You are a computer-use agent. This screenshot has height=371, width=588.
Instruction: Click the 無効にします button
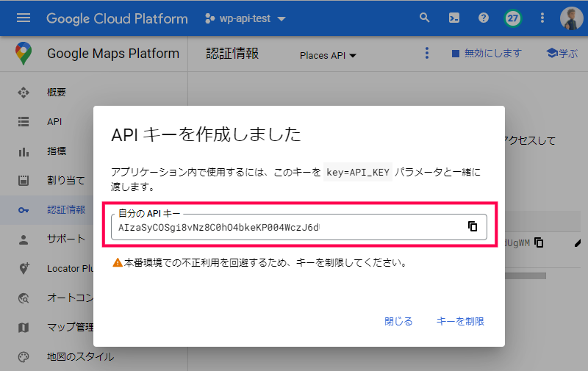(x=487, y=54)
